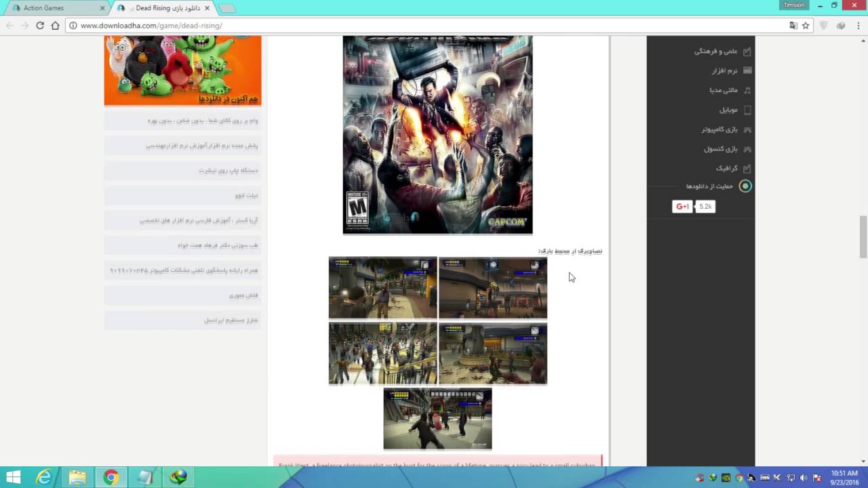Click the طب سوزنی doctor ad link
868x488 pixels.
point(218,245)
